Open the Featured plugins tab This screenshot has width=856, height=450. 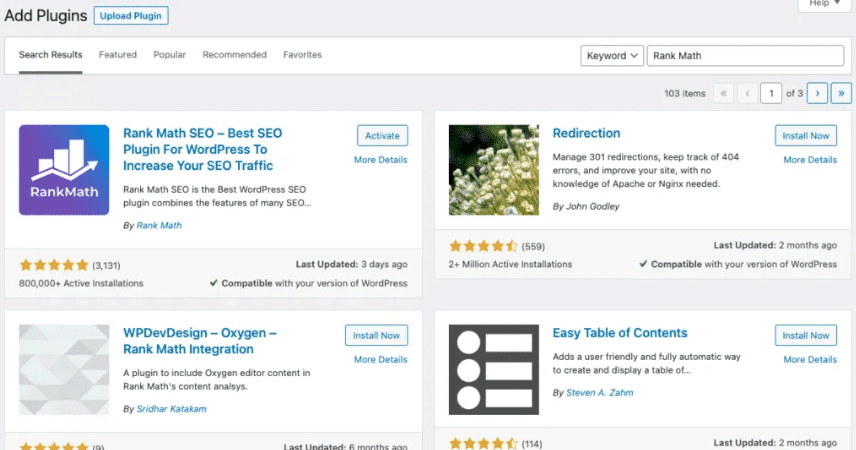click(x=117, y=55)
